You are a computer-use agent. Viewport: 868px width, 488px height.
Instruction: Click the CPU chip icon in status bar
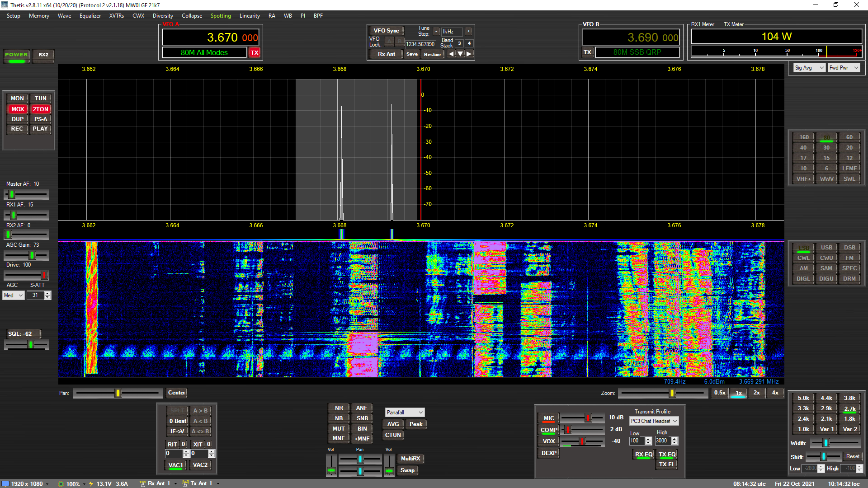61,483
